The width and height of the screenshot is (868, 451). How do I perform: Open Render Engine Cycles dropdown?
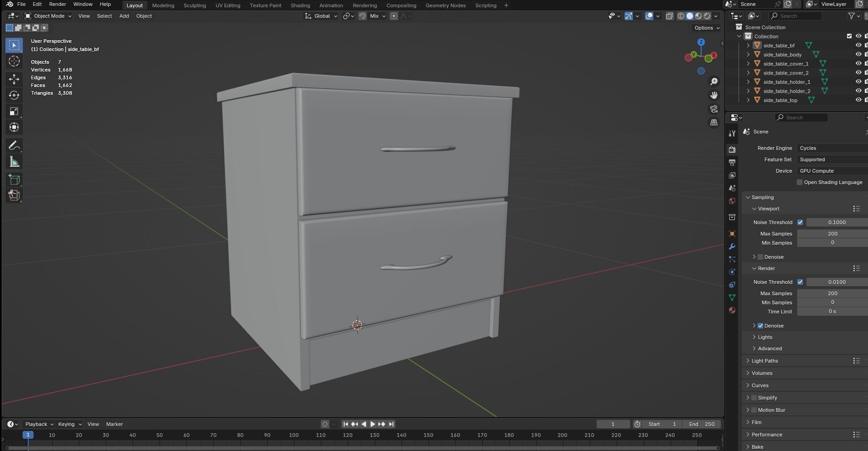[x=832, y=148]
